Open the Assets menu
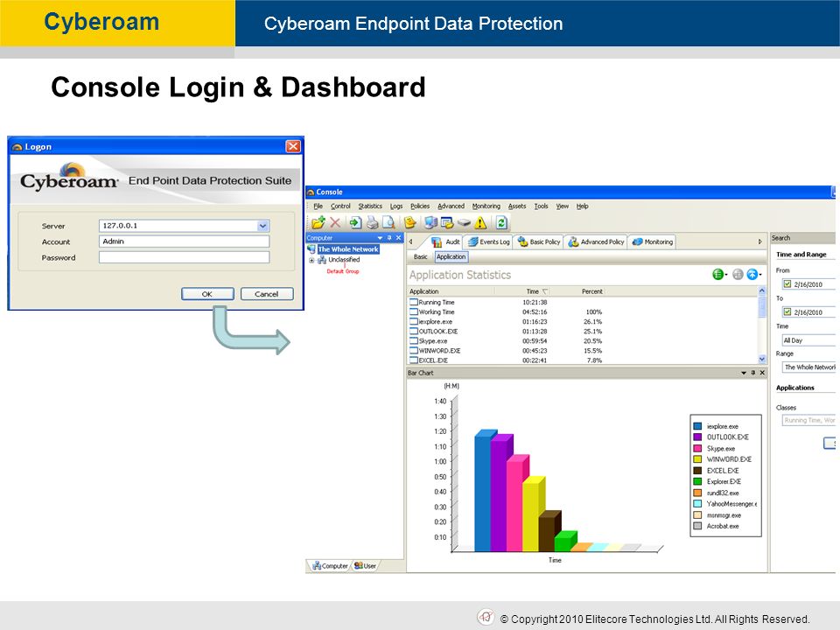840x630 pixels. [x=517, y=206]
